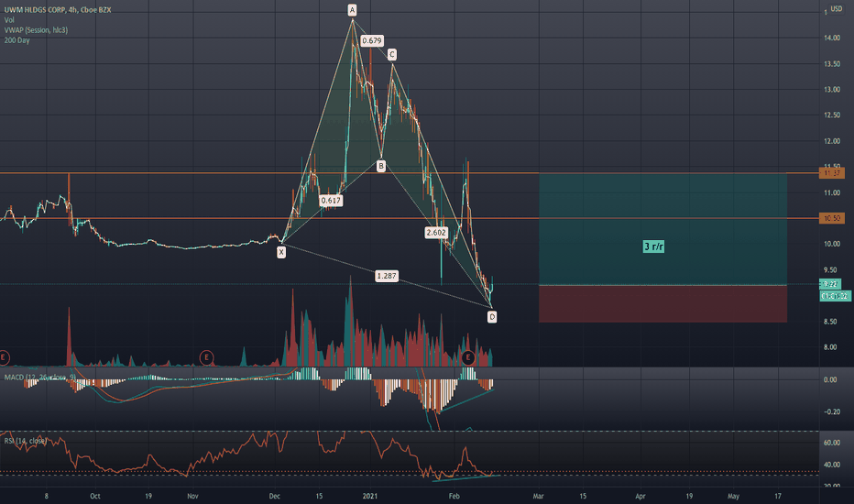The width and height of the screenshot is (854, 504).
Task: Select pattern point label X
Action: (x=281, y=252)
